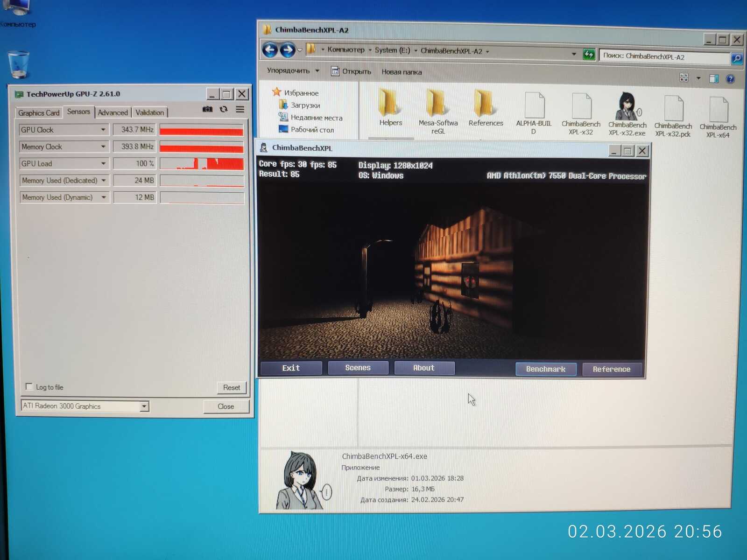This screenshot has height=560, width=747.
Task: Change the Explorer view mode icon
Action: pyautogui.click(x=684, y=77)
